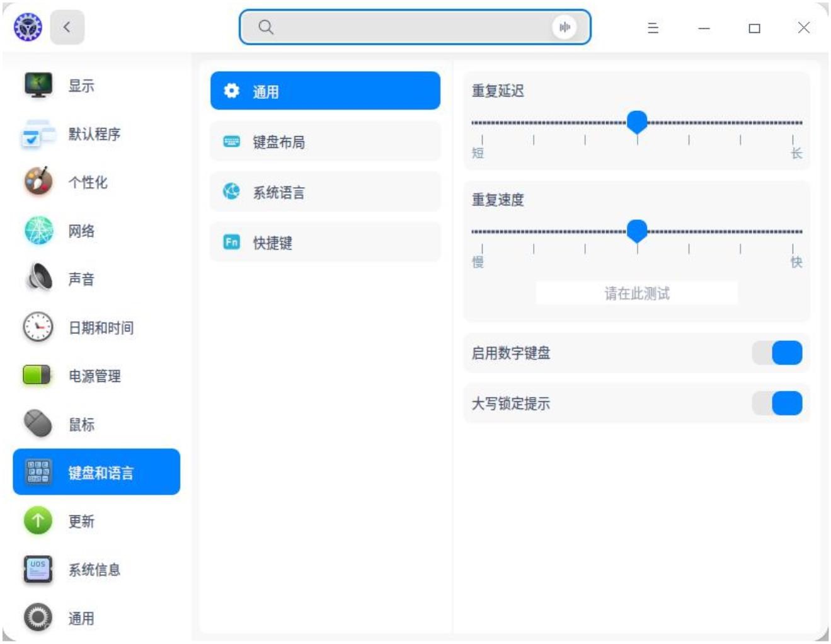
Task: Click 键盘和语言 keyboard icon in sidebar
Action: tap(37, 471)
